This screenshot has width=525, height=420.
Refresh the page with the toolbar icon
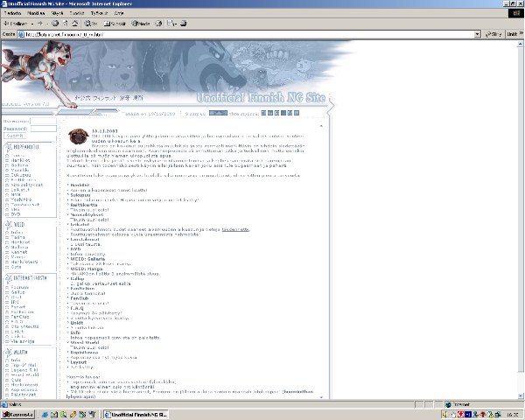point(65,24)
